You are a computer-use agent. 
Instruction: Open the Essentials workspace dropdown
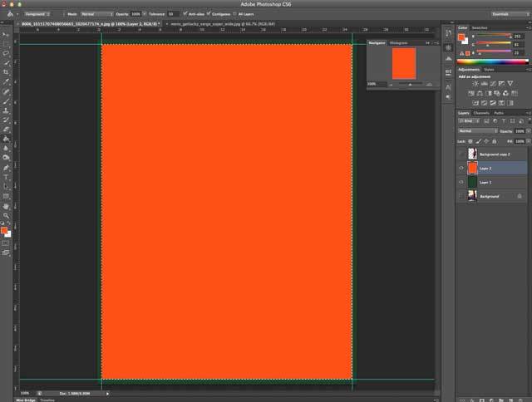[507, 14]
